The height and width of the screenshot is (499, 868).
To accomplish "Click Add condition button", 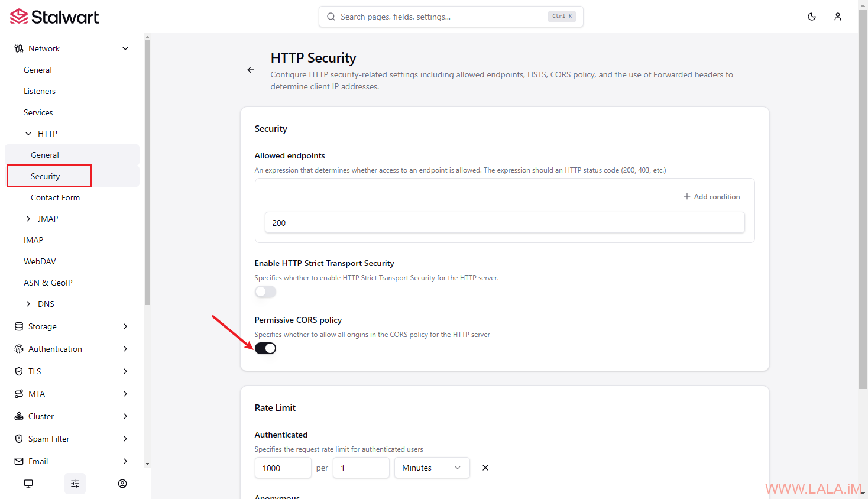I will coord(712,196).
